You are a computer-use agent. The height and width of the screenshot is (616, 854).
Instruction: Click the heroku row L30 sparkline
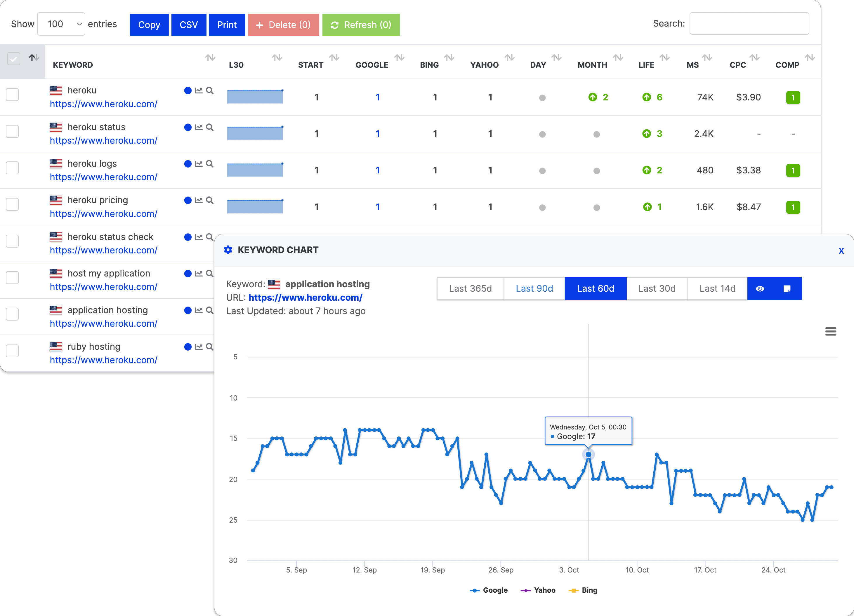point(255,97)
